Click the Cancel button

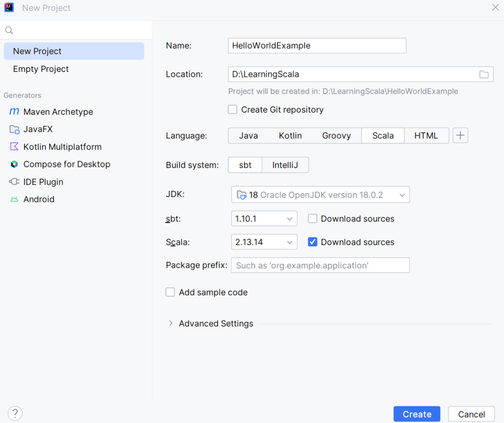tap(471, 414)
